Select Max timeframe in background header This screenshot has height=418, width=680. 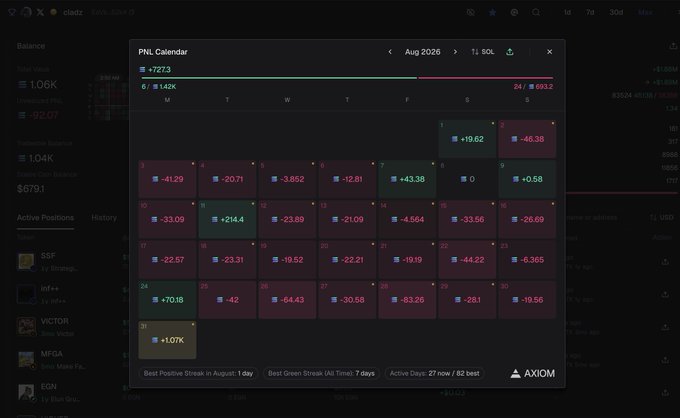645,12
